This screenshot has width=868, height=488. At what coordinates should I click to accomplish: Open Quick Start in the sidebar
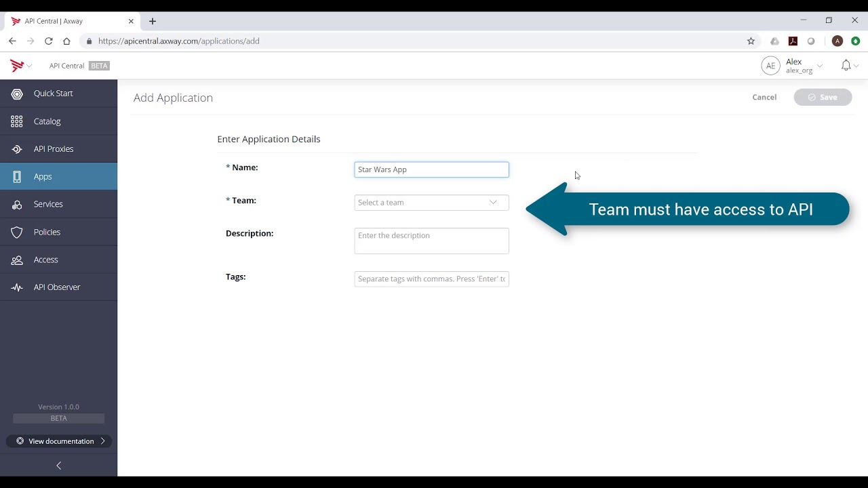[58, 94]
